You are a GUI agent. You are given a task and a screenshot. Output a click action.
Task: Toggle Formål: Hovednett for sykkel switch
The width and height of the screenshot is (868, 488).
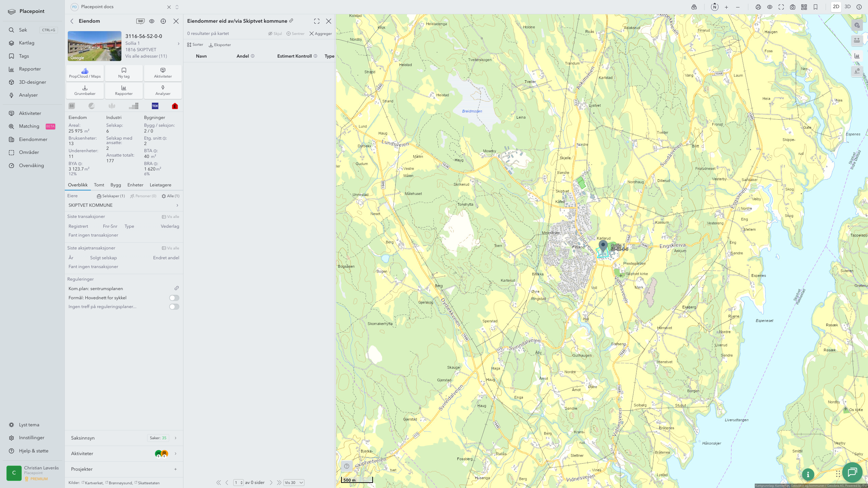(x=174, y=298)
